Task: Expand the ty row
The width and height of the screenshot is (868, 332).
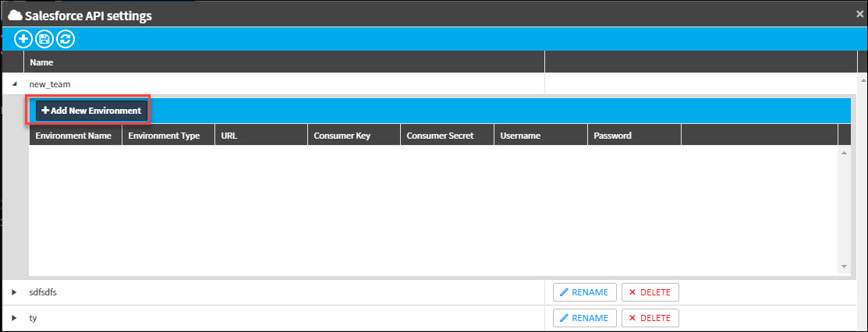Action: (14, 318)
